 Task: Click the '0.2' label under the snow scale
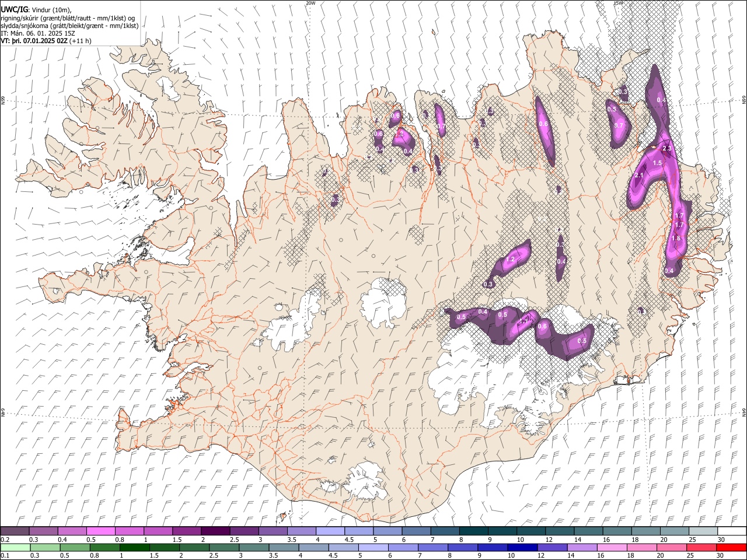pyautogui.click(x=4, y=540)
